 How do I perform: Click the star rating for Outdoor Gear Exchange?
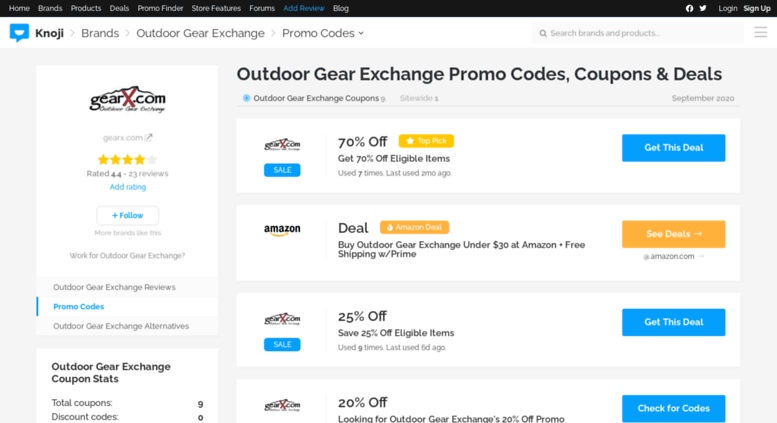(x=127, y=159)
